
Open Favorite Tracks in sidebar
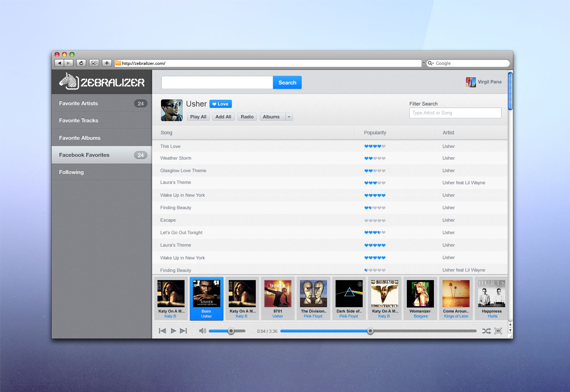click(x=102, y=120)
